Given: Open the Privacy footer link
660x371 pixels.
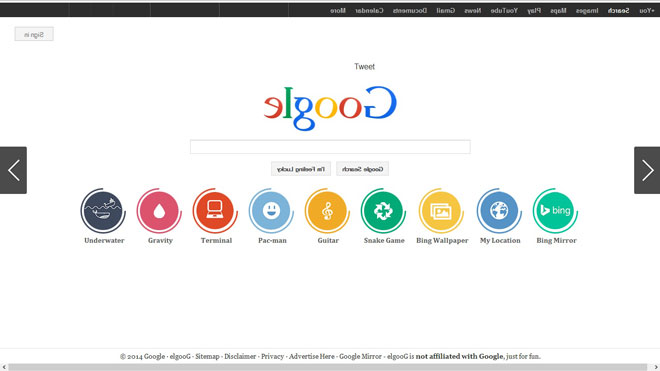Looking at the screenshot, I should [272, 356].
